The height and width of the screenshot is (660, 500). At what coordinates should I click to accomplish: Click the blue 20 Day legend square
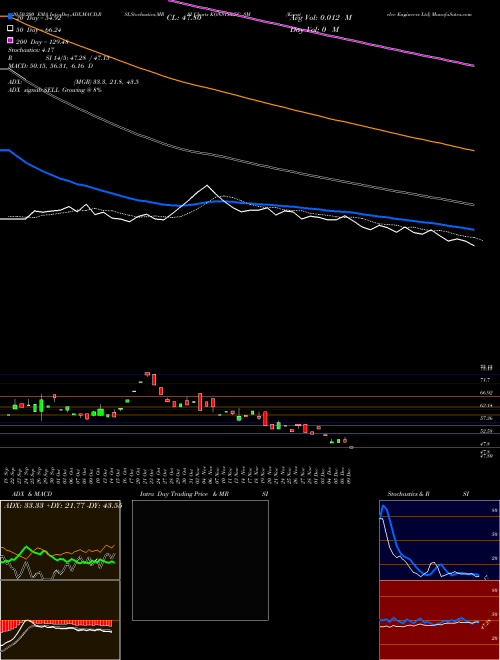click(x=10, y=16)
